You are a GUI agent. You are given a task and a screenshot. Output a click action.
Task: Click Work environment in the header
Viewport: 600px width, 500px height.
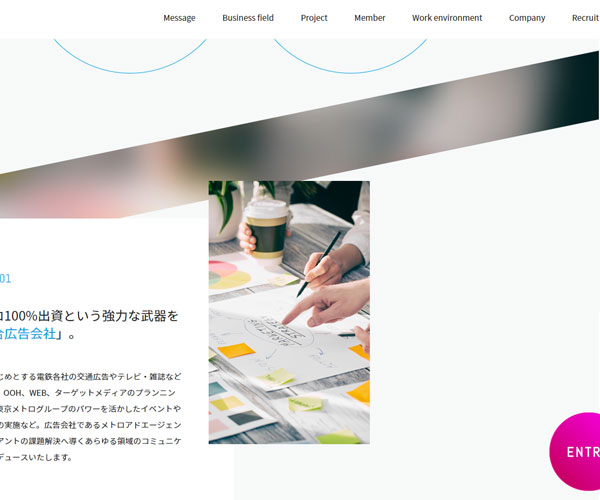[447, 18]
